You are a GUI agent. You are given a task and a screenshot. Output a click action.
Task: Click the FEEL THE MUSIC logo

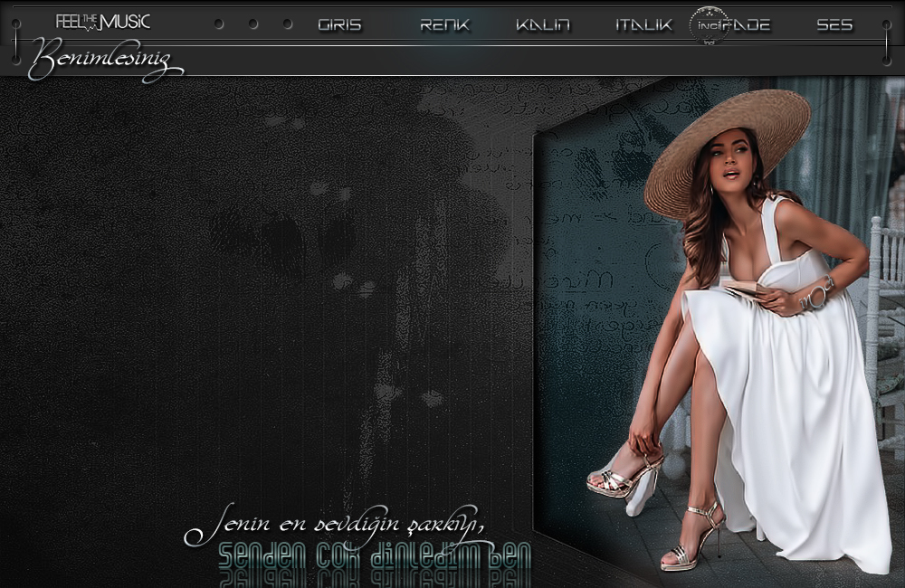pyautogui.click(x=102, y=22)
